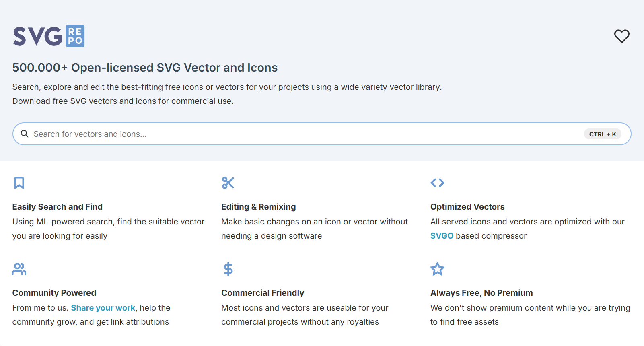Open the SVGO link
Viewport: 644px width, 346px height.
tap(442, 236)
